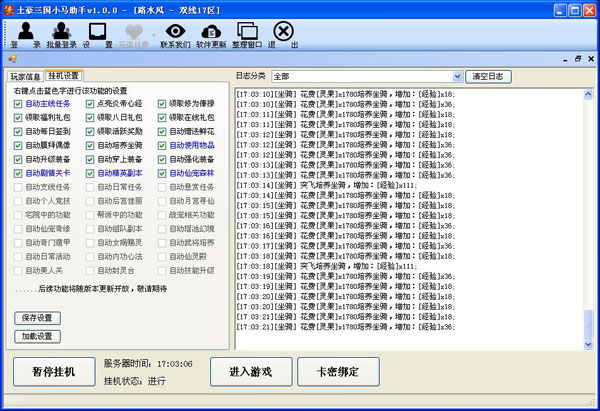The height and width of the screenshot is (411, 600).
Task: Uncheck 自动培养坐骑 checkbox
Action: pos(90,145)
